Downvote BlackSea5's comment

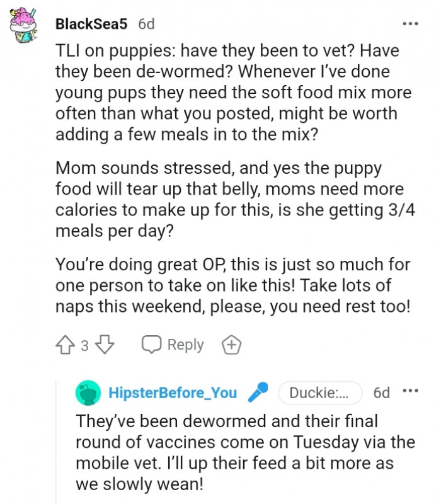[106, 345]
